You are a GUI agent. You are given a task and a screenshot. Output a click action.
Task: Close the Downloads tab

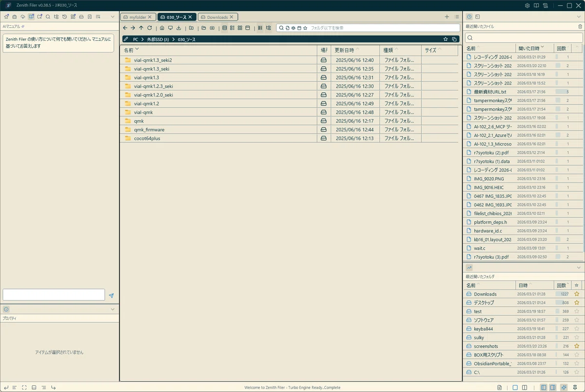(x=232, y=17)
